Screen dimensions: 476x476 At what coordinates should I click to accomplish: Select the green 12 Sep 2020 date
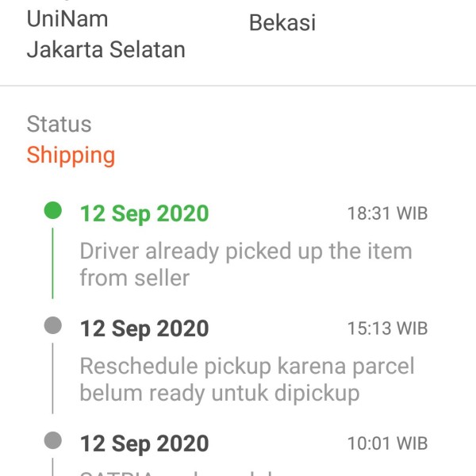(x=144, y=213)
